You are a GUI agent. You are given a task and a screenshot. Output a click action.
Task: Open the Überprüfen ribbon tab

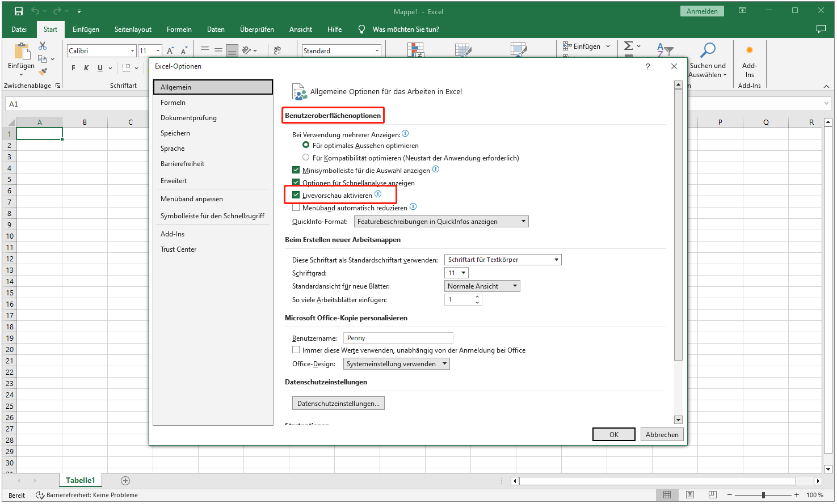[257, 29]
